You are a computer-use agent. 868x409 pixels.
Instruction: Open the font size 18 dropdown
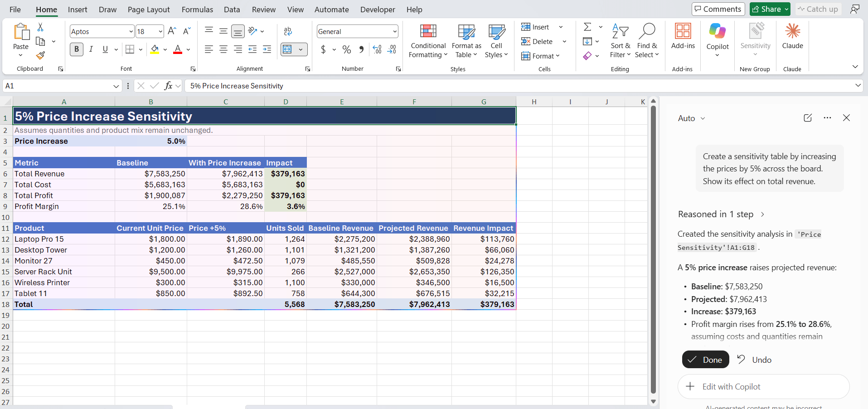pos(160,31)
